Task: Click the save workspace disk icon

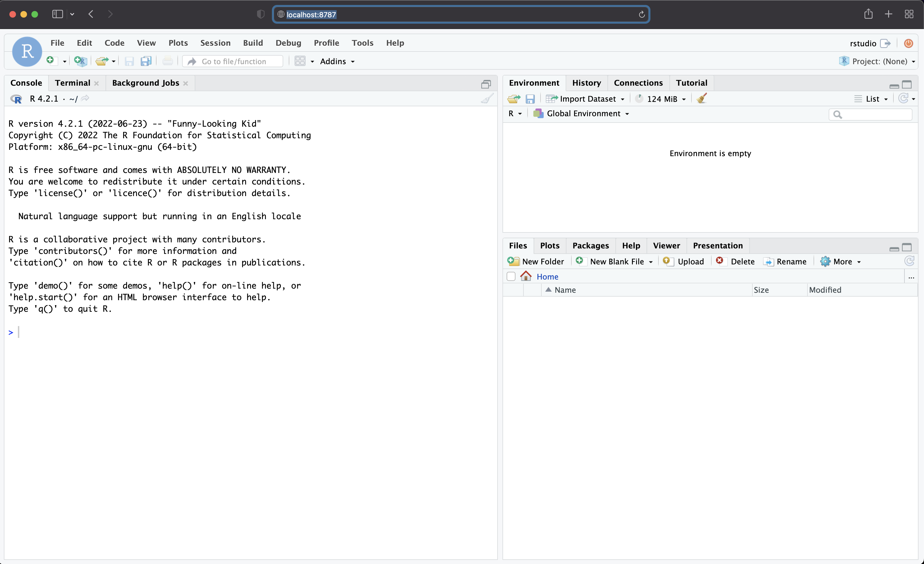Action: (530, 99)
